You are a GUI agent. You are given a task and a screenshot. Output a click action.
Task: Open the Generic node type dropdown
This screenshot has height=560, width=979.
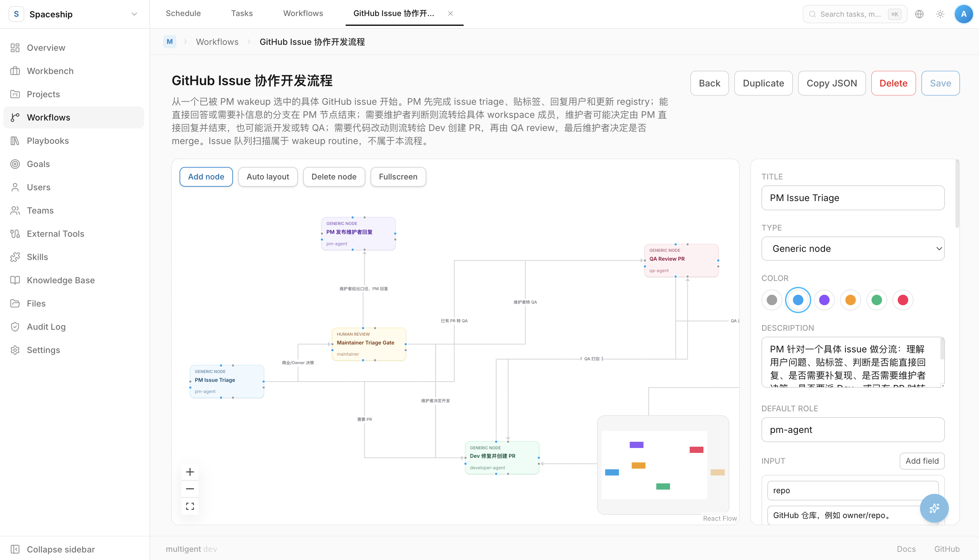(853, 249)
